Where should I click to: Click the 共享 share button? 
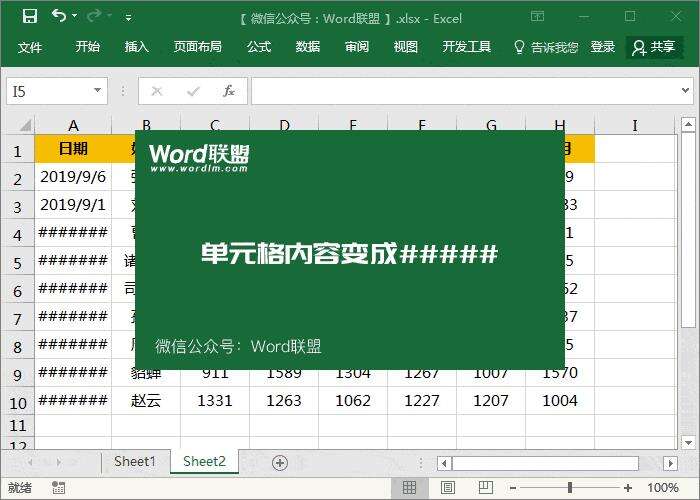click(654, 47)
